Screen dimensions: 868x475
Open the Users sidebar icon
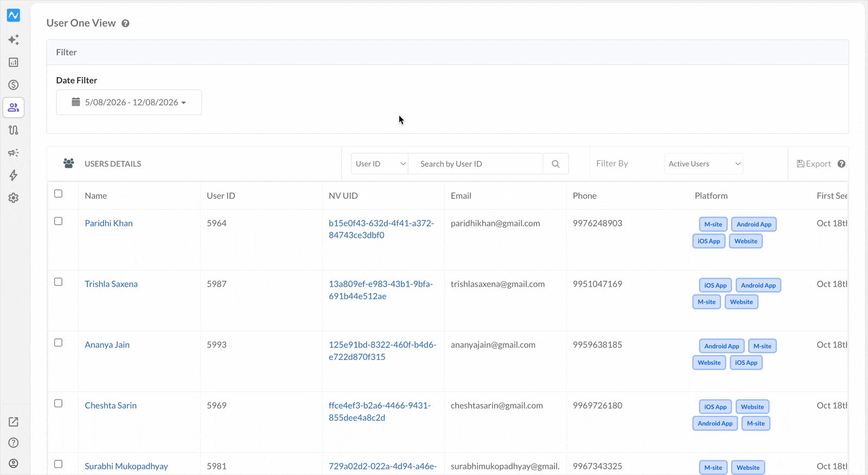click(x=14, y=107)
